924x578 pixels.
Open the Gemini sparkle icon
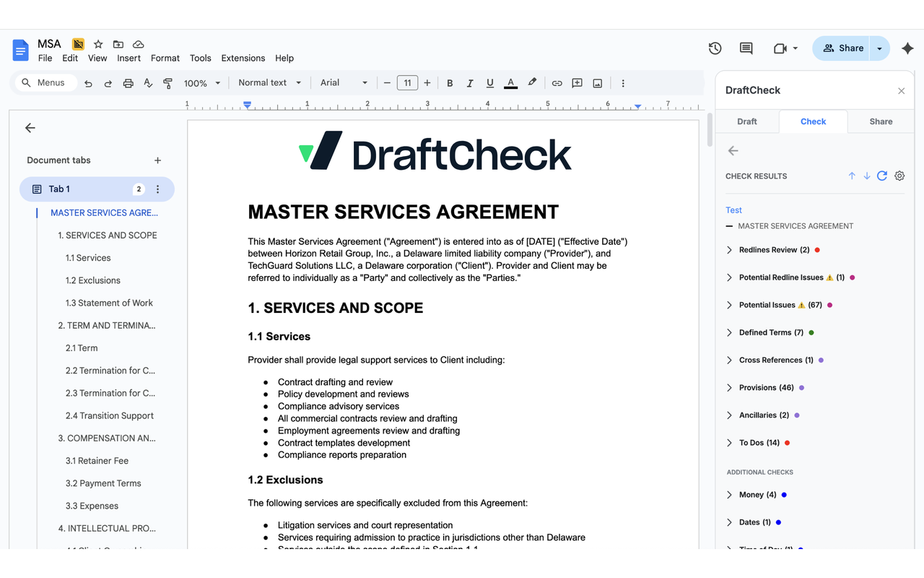pos(907,48)
